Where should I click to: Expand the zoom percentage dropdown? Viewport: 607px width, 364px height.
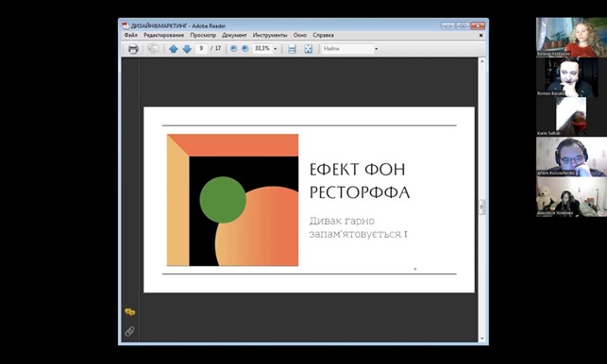pyautogui.click(x=276, y=49)
